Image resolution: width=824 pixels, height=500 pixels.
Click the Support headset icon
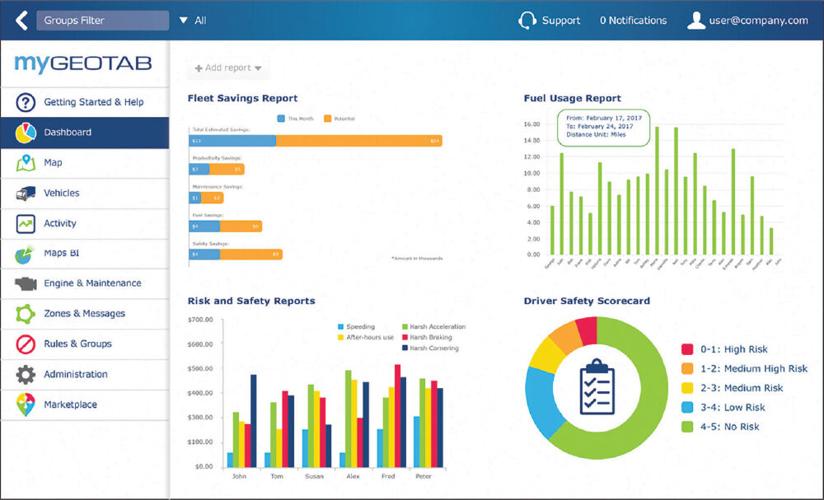[x=527, y=20]
